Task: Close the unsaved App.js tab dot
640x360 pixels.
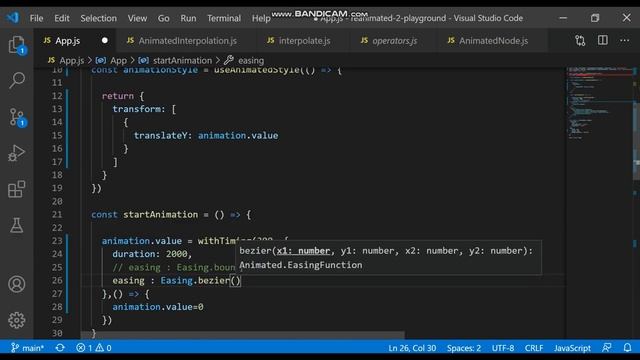Action: click(105, 40)
